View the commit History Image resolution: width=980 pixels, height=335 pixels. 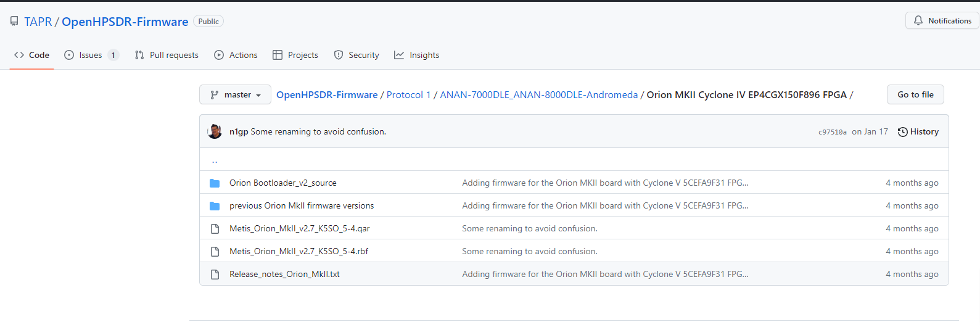point(918,131)
